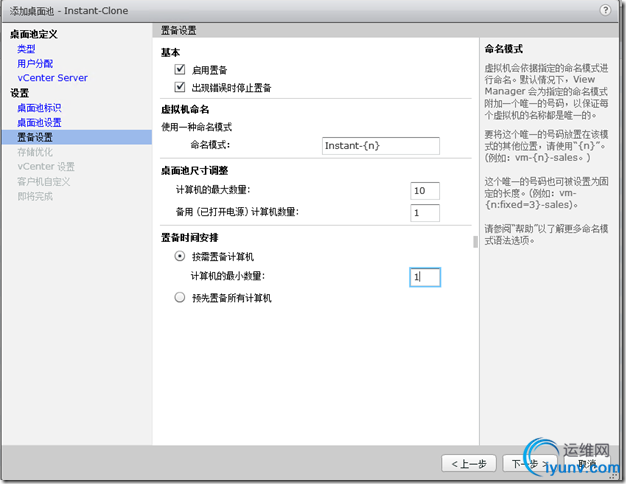626x484 pixels.
Task: Click the panel splitter handle beside help pane
Action: [475, 242]
